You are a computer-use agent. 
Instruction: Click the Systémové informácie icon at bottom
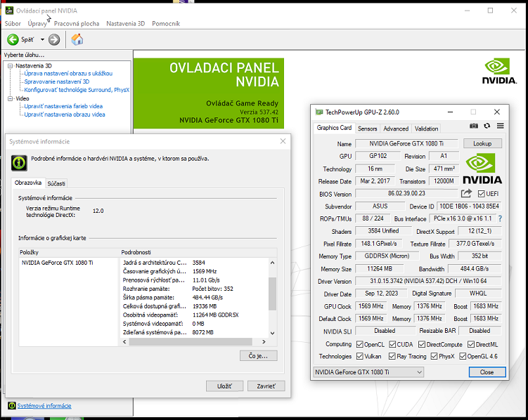[12, 405]
